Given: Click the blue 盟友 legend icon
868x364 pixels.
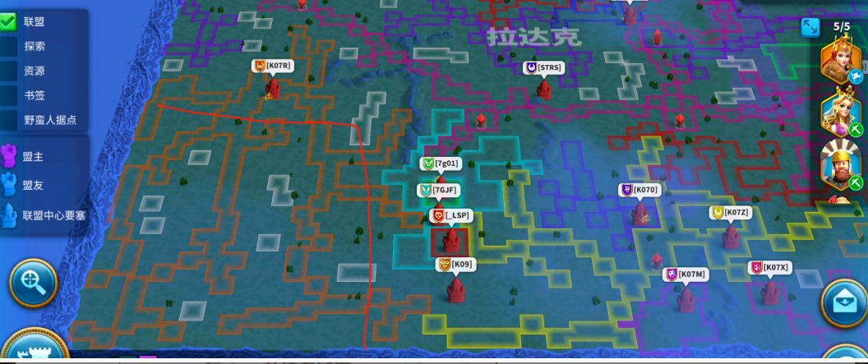Looking at the screenshot, I should [x=9, y=185].
